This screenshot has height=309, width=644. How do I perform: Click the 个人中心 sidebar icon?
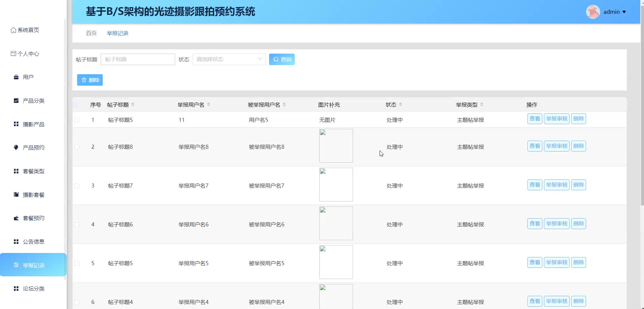click(x=13, y=54)
